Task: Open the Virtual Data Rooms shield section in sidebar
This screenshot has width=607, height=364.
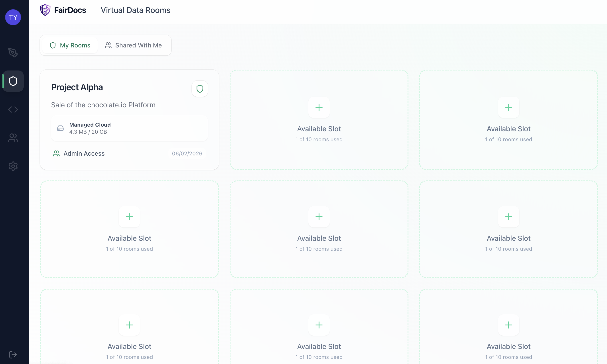Action: point(13,81)
